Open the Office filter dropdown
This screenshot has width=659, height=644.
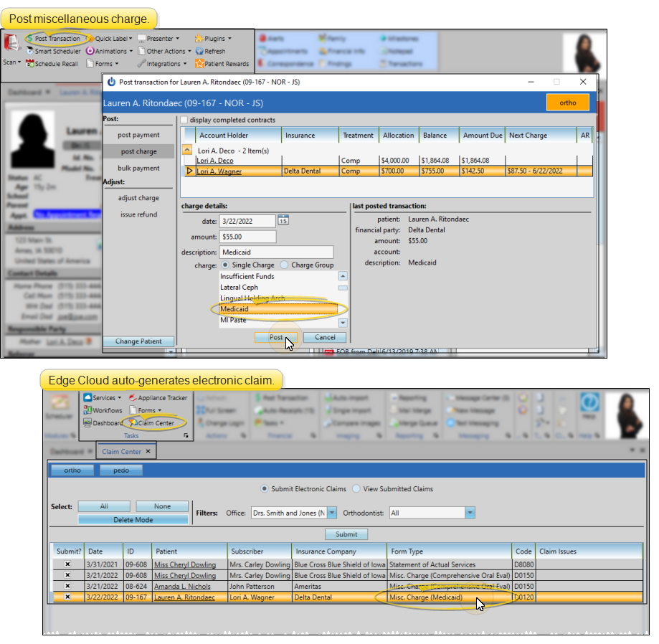click(331, 513)
